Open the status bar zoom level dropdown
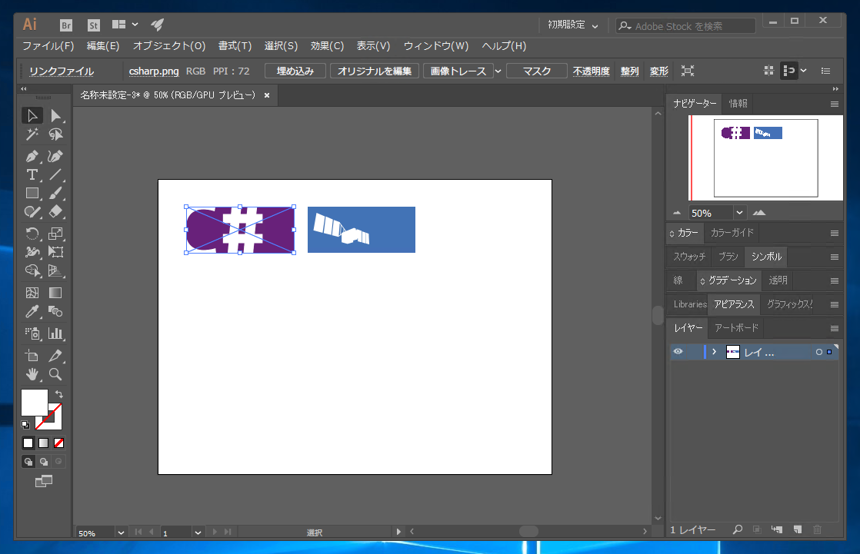This screenshot has height=554, width=860. click(121, 533)
